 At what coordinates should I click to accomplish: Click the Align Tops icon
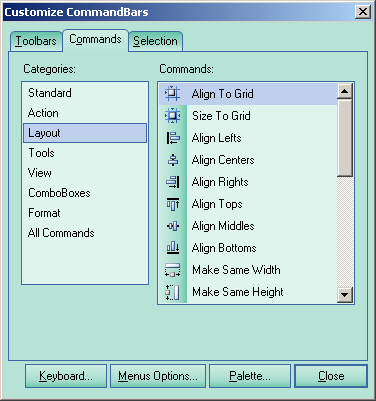pyautogui.click(x=173, y=204)
